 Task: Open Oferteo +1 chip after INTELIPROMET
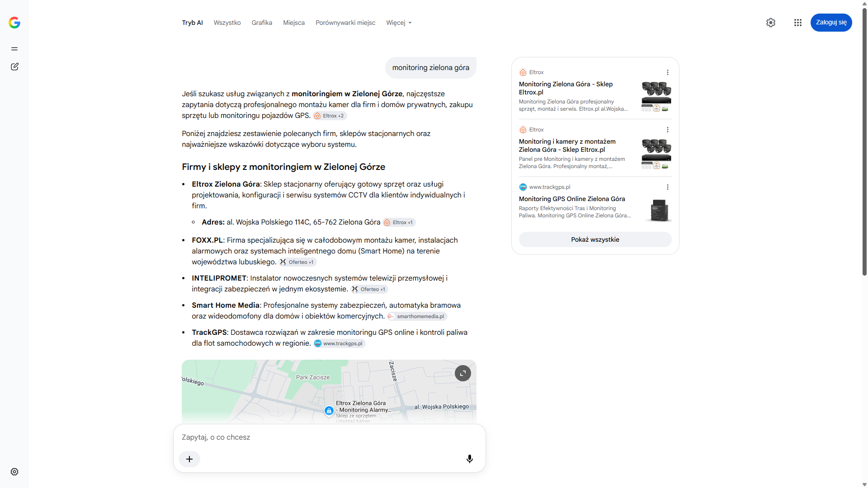tap(369, 289)
